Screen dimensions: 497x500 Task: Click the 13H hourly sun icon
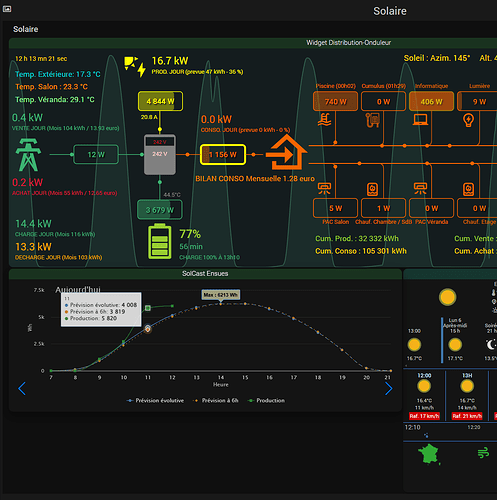tap(467, 386)
